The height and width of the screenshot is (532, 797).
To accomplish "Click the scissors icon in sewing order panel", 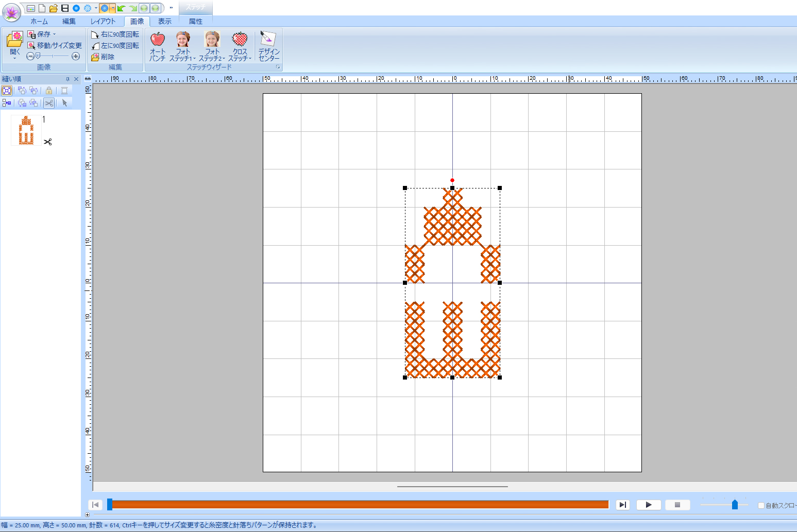I will 49,104.
